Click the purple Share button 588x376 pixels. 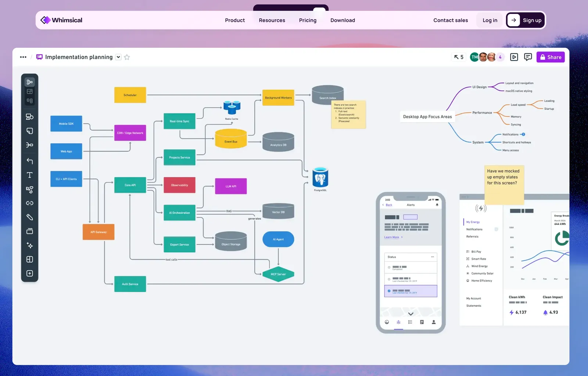tap(551, 57)
